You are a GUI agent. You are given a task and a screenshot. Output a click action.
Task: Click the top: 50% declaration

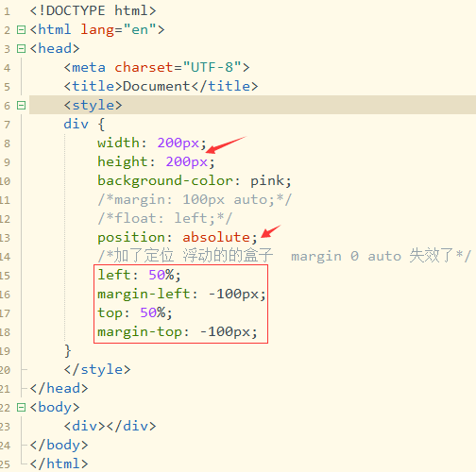[x=135, y=313]
